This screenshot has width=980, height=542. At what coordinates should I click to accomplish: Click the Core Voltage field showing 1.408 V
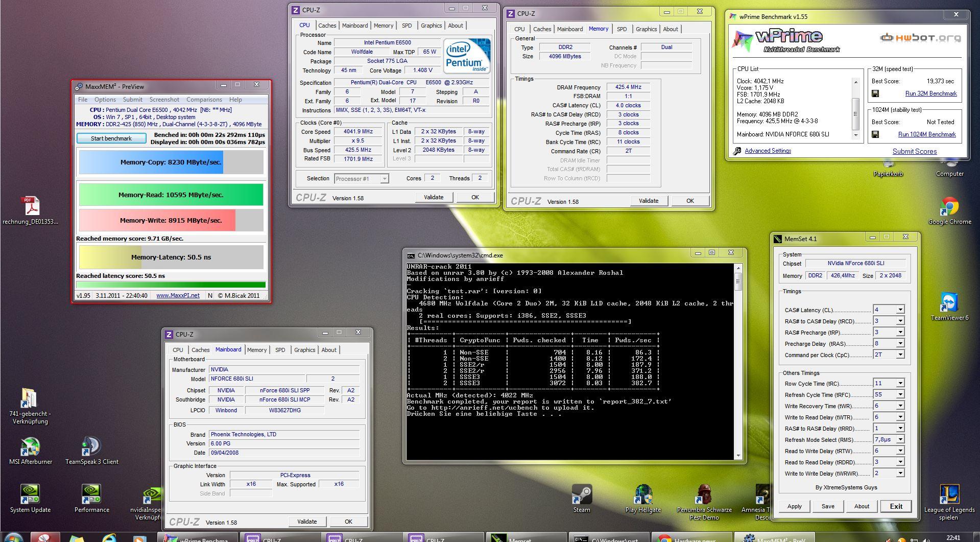[423, 70]
